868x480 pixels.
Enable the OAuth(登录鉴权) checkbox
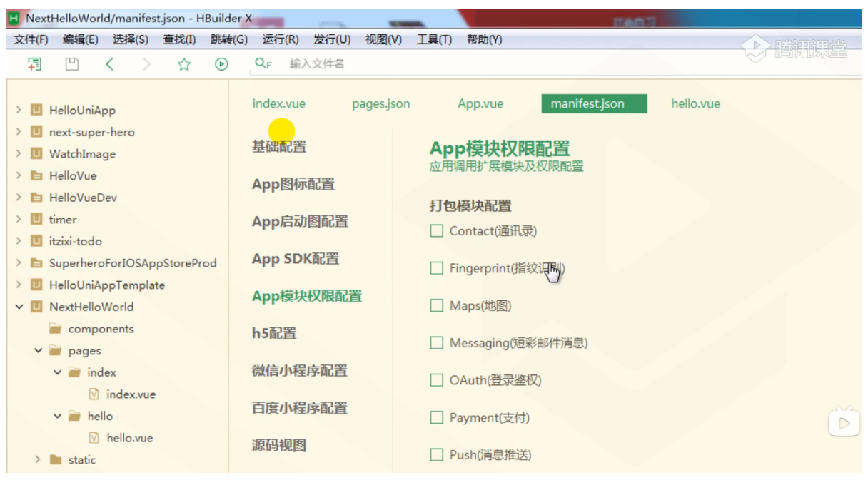(437, 380)
